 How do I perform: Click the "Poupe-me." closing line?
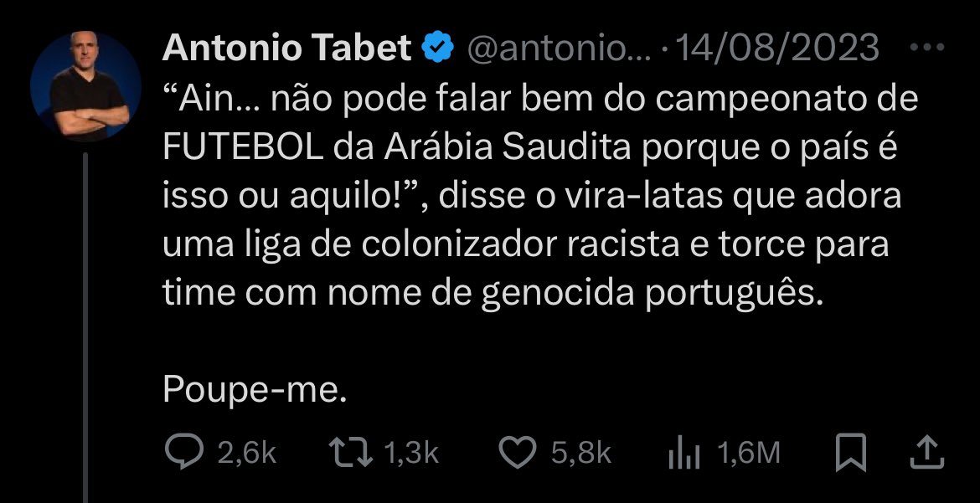(x=254, y=388)
